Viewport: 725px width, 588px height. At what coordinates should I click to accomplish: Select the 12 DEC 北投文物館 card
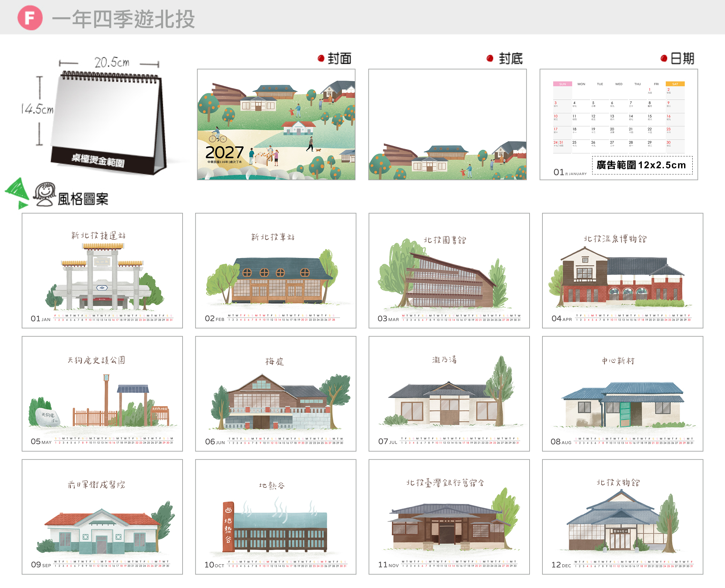pyautogui.click(x=622, y=517)
